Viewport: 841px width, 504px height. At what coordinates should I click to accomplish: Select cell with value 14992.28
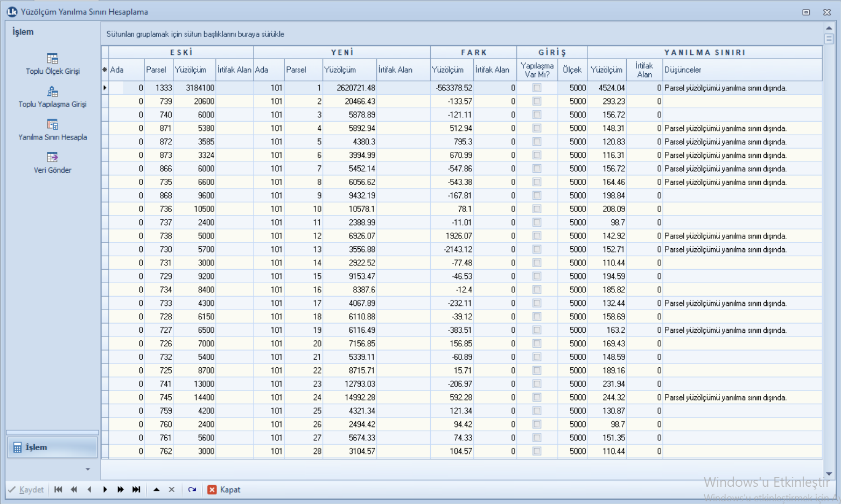349,397
